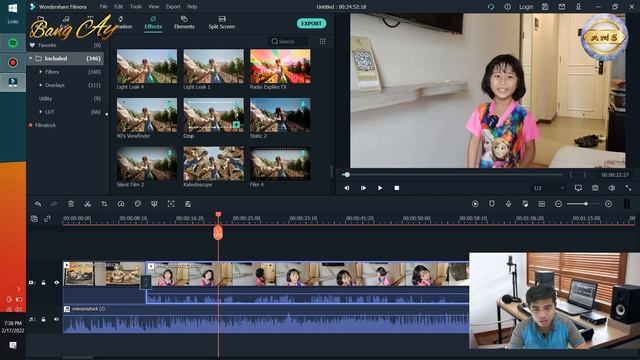Click the subtitle/caption icon right of audio mixer

[542, 204]
